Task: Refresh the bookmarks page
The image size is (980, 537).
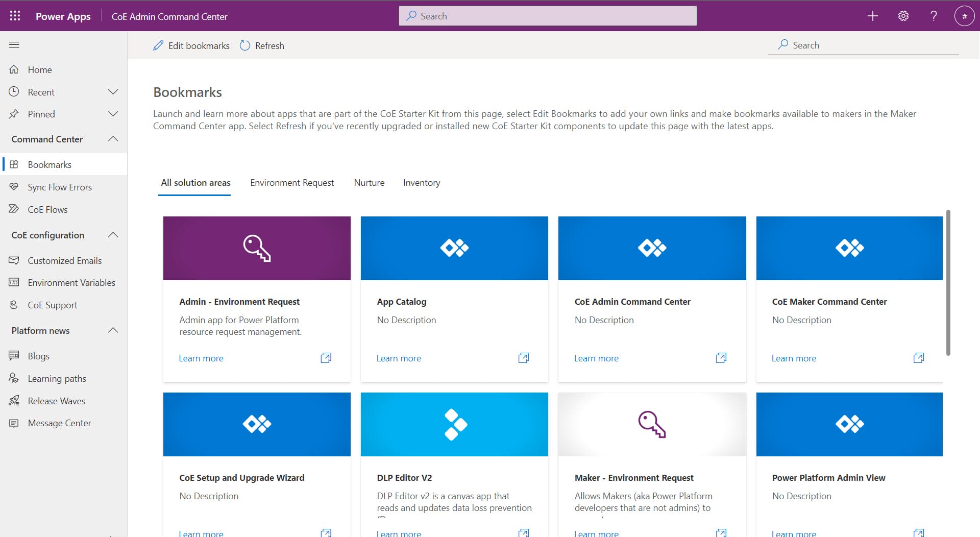Action: [262, 45]
